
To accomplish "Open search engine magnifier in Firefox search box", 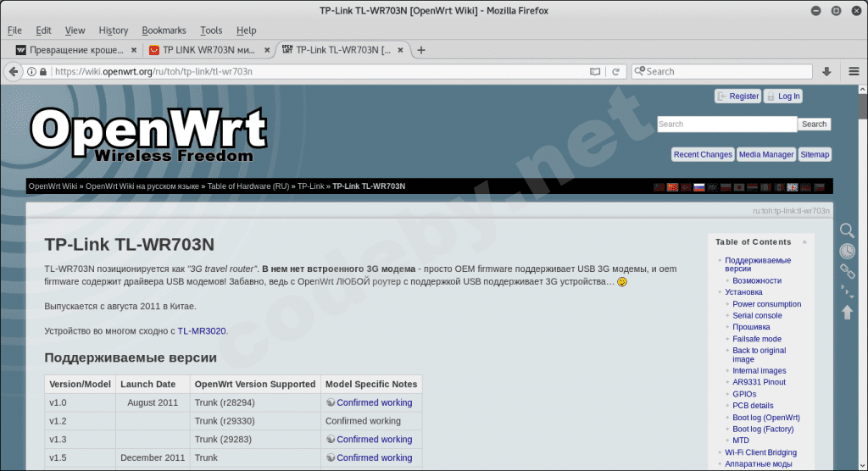I will [x=639, y=71].
